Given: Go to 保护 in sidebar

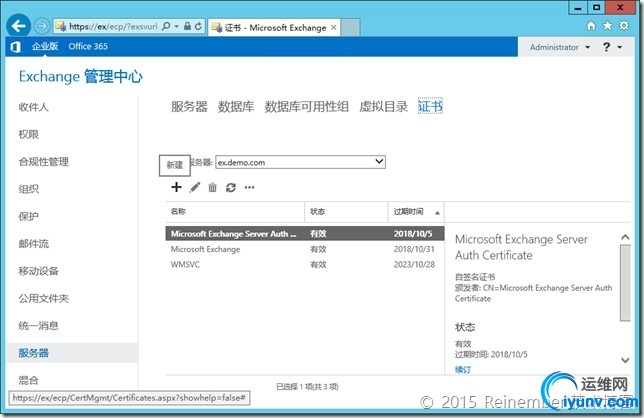Looking at the screenshot, I should point(28,216).
